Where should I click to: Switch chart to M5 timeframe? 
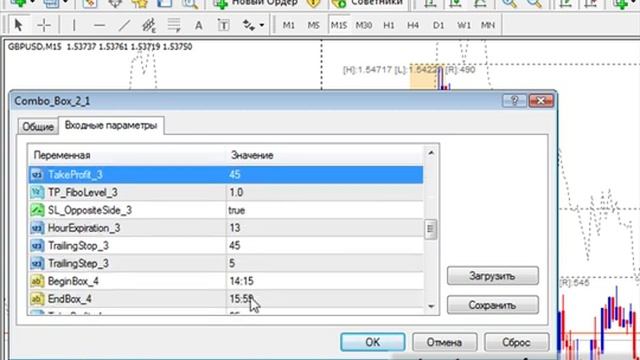point(313,25)
